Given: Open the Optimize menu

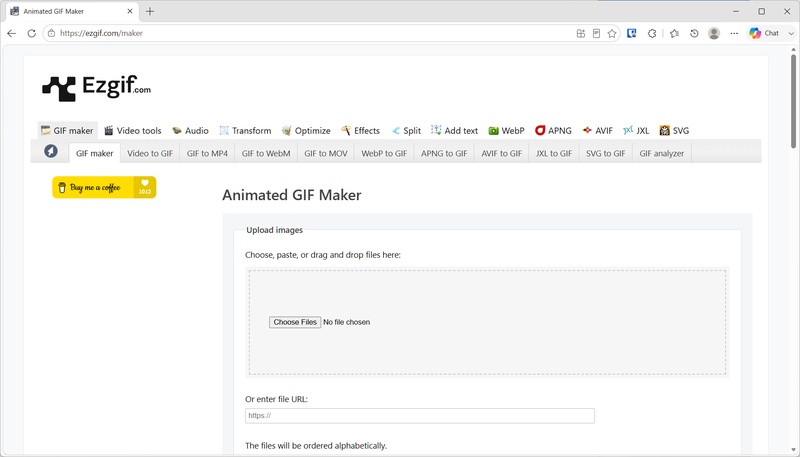Looking at the screenshot, I should [x=306, y=131].
